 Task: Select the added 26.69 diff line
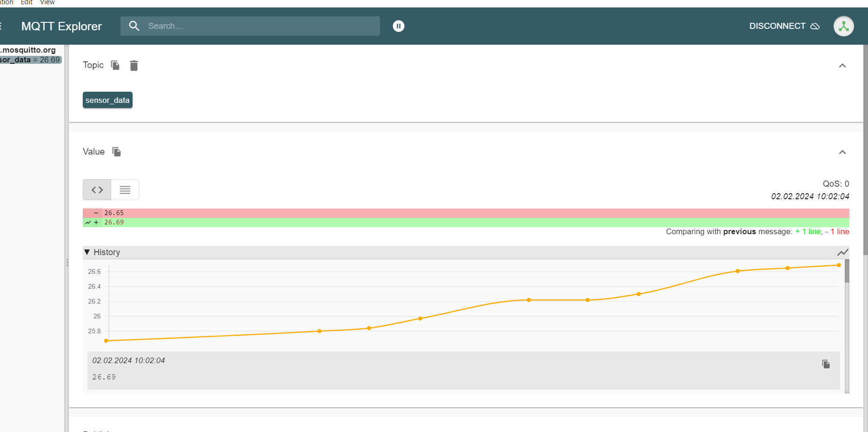466,223
